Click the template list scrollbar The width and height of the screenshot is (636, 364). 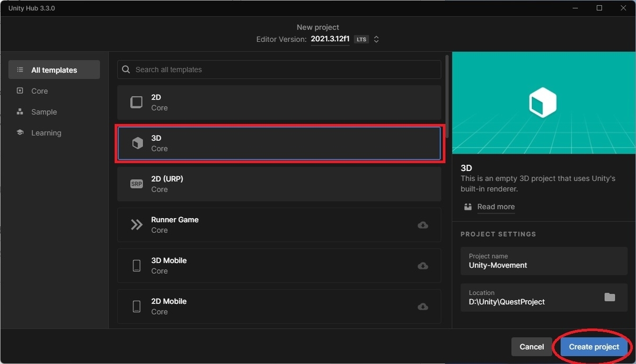pos(447,95)
